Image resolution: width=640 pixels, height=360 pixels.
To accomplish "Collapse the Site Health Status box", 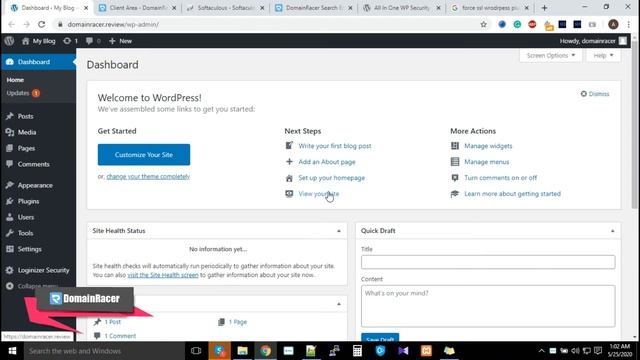I will coord(339,231).
